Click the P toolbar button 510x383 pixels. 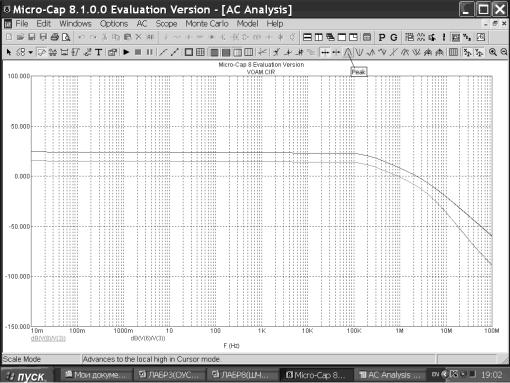382,37
